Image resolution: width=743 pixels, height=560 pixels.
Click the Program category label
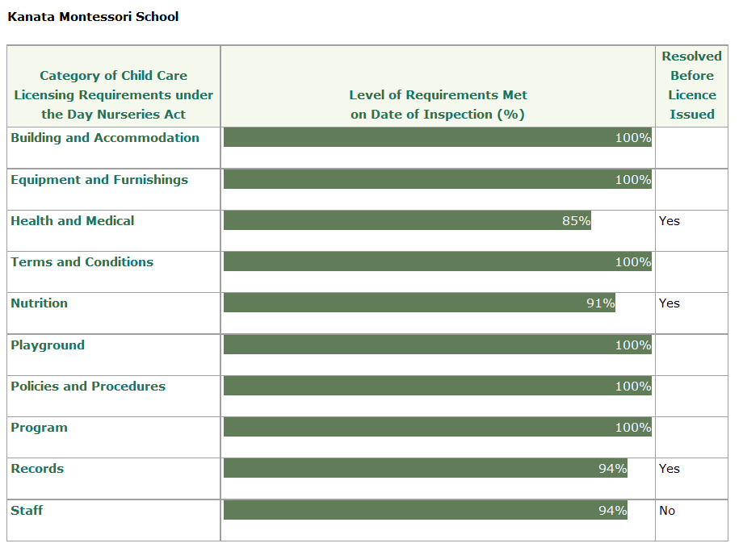pos(40,428)
